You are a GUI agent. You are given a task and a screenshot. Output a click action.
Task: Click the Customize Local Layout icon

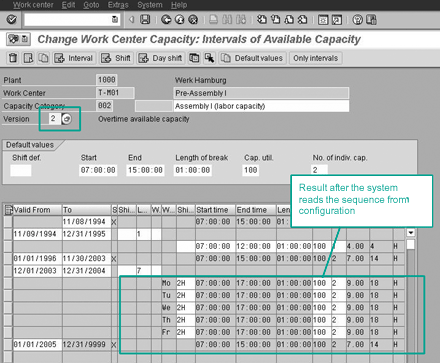click(x=371, y=20)
